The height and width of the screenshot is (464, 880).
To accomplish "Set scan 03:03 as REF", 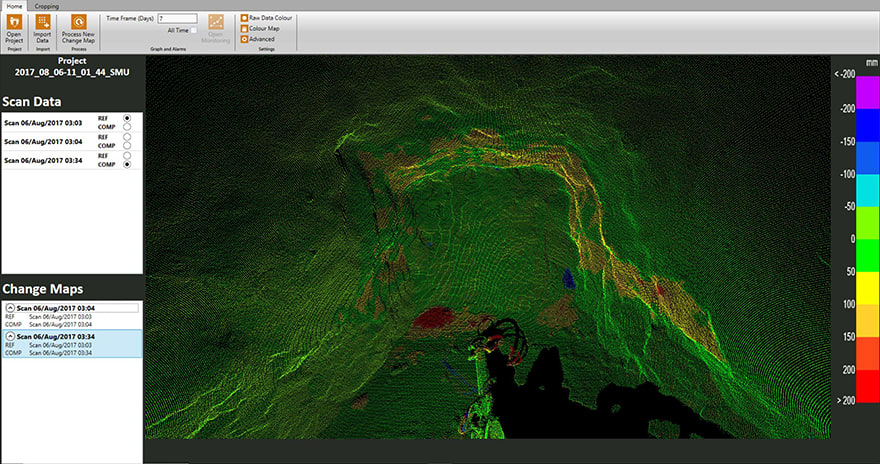I will click(129, 119).
